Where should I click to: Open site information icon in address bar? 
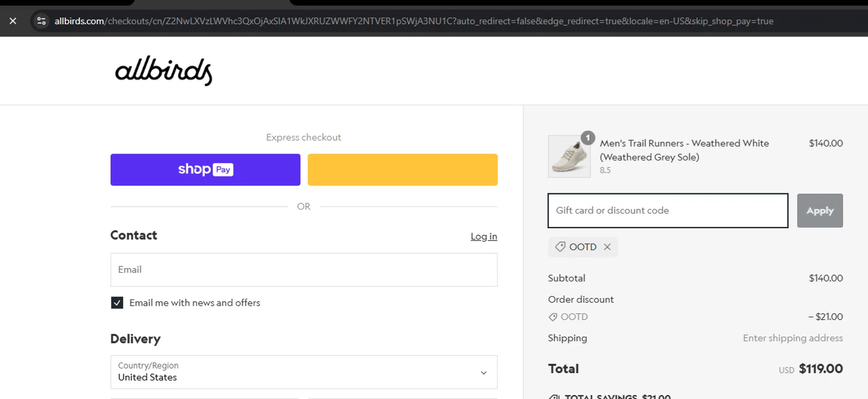click(x=41, y=21)
